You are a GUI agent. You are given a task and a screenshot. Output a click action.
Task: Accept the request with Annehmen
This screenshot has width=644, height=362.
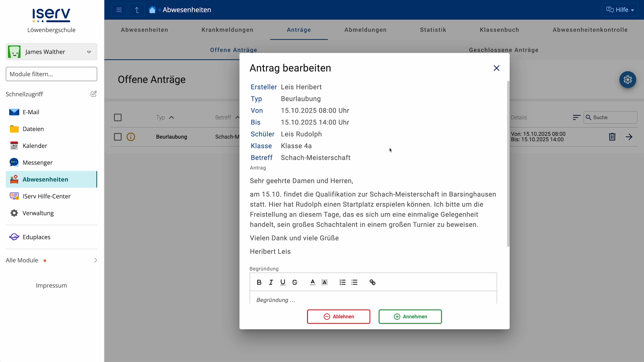coord(410,316)
